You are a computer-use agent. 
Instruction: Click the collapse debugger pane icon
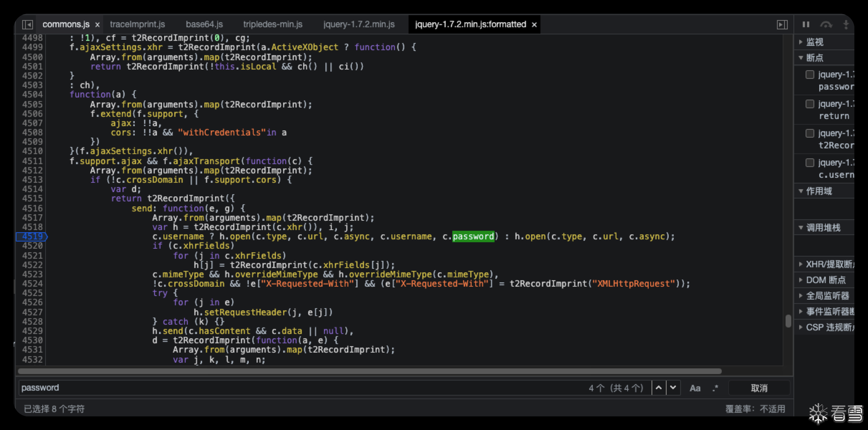click(782, 24)
